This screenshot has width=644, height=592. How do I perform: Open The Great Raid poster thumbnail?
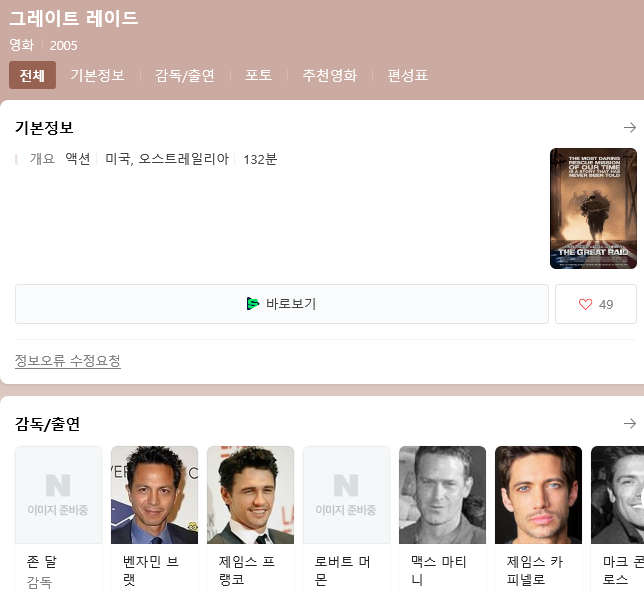click(x=593, y=209)
